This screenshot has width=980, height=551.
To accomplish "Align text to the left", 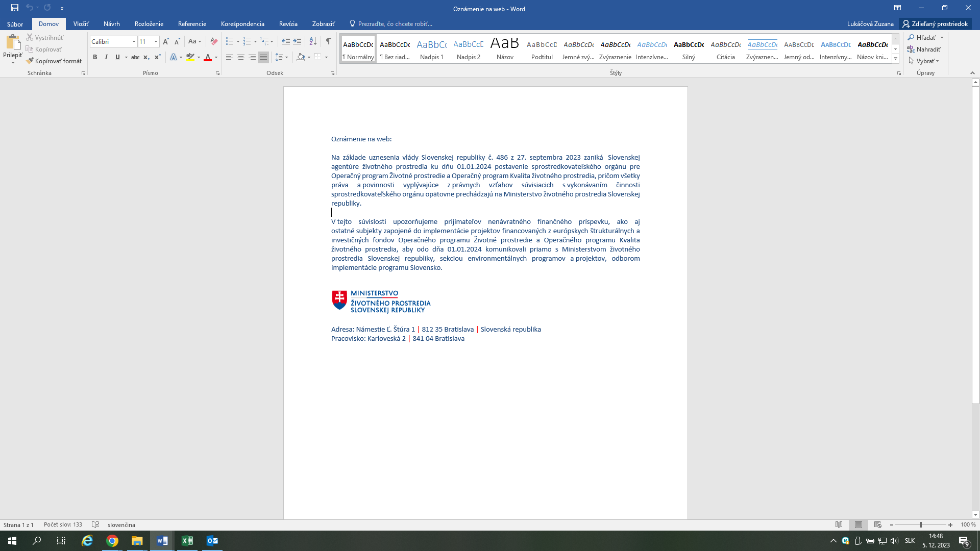I will click(x=230, y=57).
